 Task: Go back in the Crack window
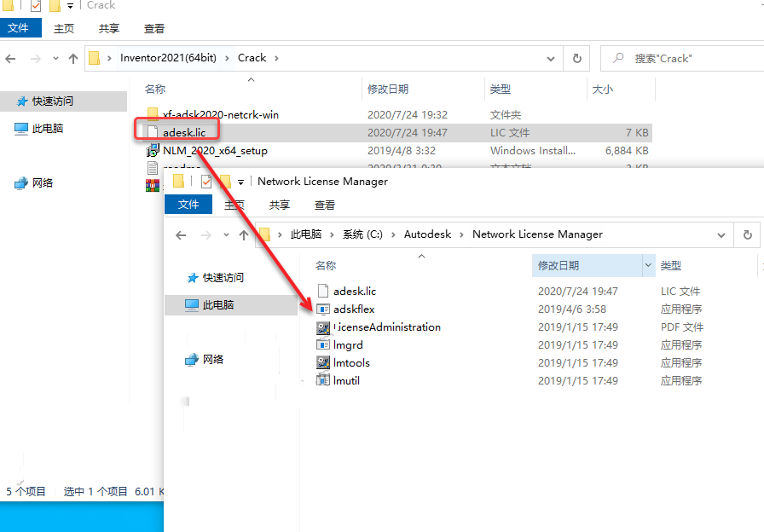coord(11,59)
